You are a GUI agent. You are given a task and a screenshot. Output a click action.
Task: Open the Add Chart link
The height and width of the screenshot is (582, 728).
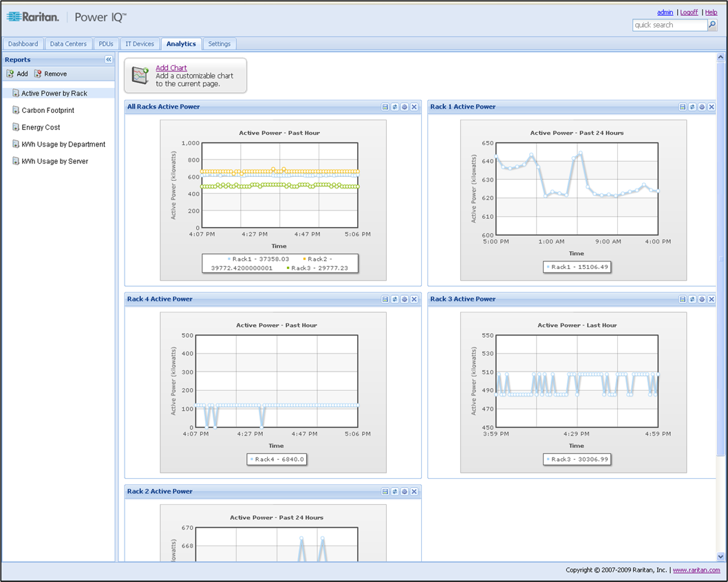(171, 67)
